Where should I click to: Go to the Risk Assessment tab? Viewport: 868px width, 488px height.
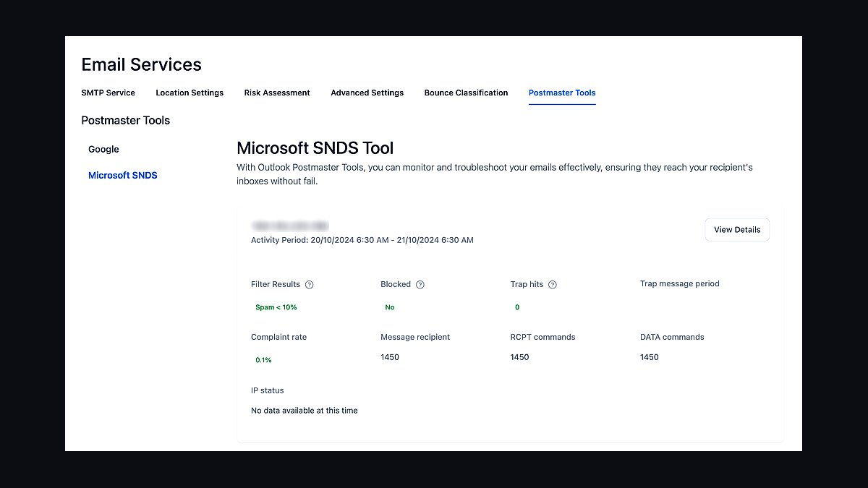(x=277, y=93)
